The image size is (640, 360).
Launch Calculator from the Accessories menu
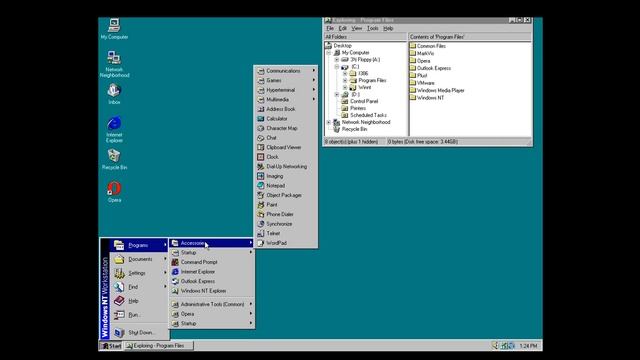tap(285, 119)
